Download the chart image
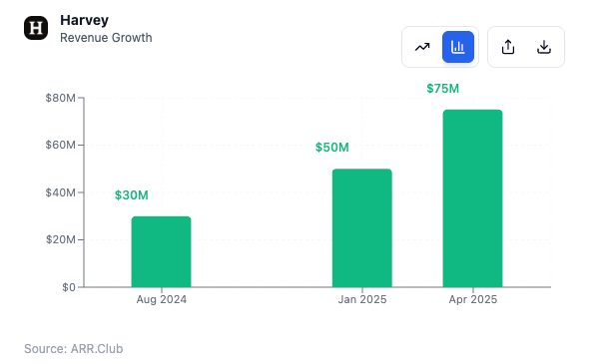This screenshot has width=604, height=364. pos(544,47)
